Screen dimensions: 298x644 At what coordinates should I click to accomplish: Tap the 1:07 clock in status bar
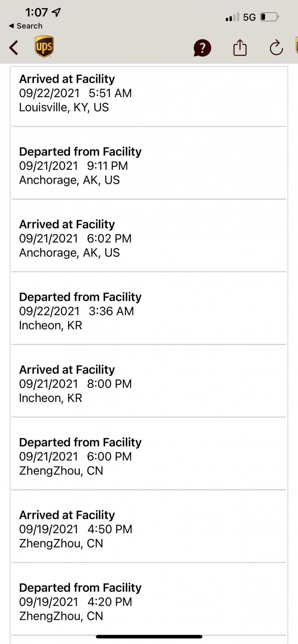(x=36, y=13)
